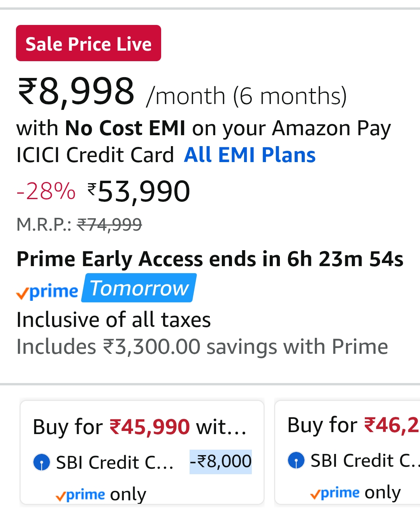Tap prime only logo in first offer card
This screenshot has height=512, width=420.
[80, 494]
